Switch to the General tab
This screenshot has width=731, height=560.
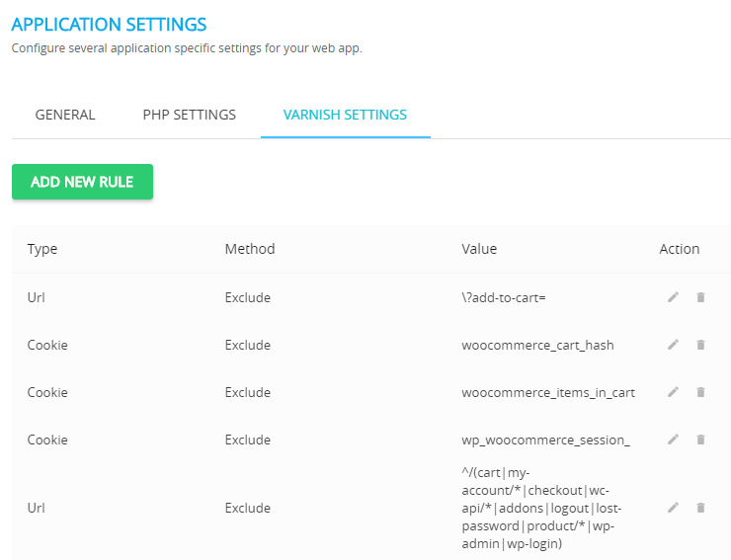click(65, 115)
